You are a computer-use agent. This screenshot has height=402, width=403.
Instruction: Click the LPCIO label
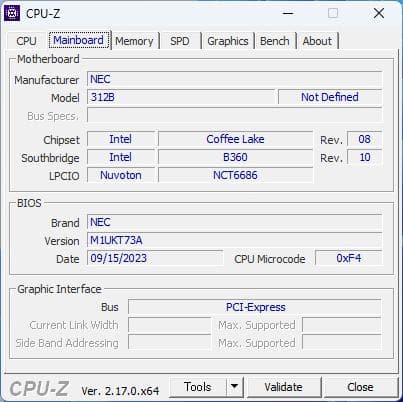pyautogui.click(x=64, y=176)
